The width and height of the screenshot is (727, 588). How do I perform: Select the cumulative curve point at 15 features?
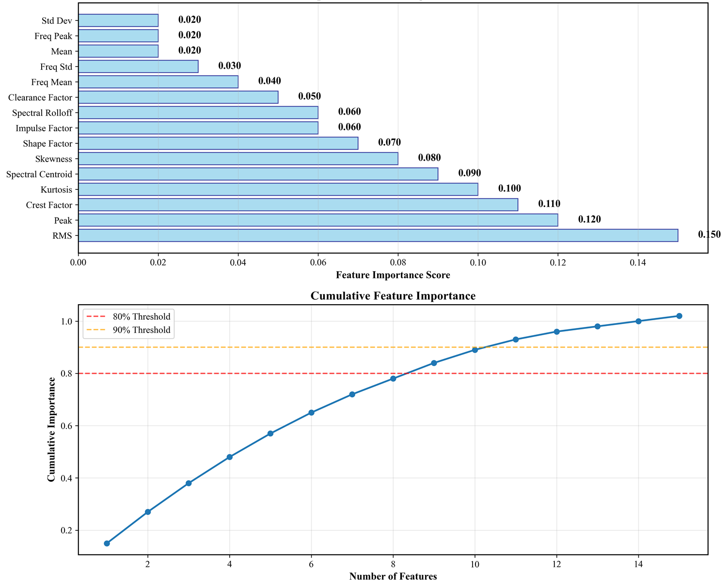(x=680, y=316)
